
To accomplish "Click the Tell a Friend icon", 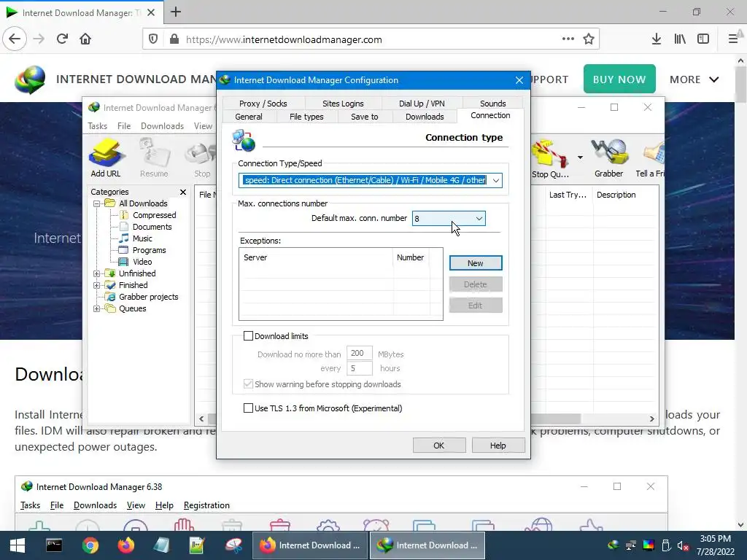I will coord(651,158).
